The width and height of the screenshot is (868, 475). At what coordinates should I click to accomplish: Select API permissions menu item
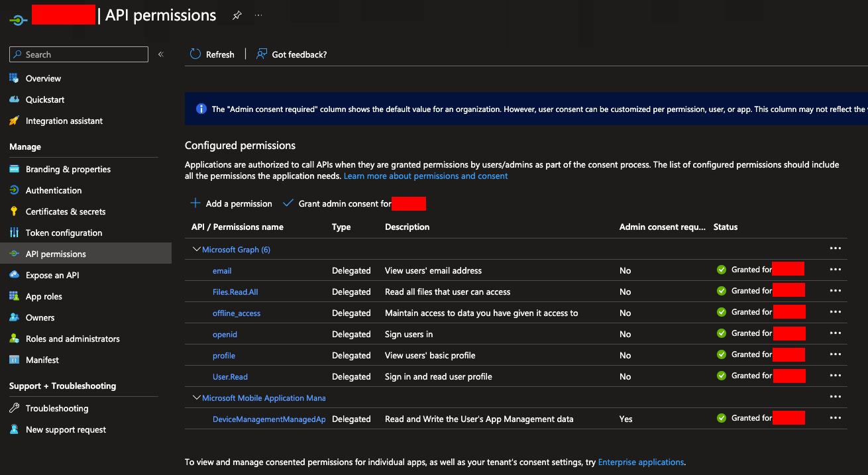point(85,254)
